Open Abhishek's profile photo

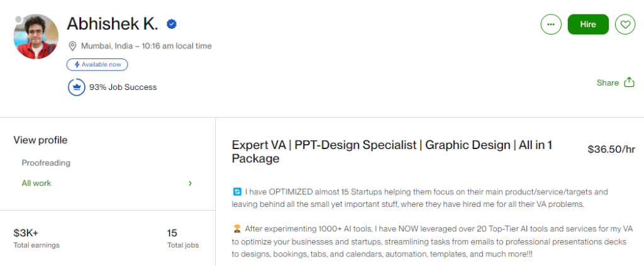36,36
